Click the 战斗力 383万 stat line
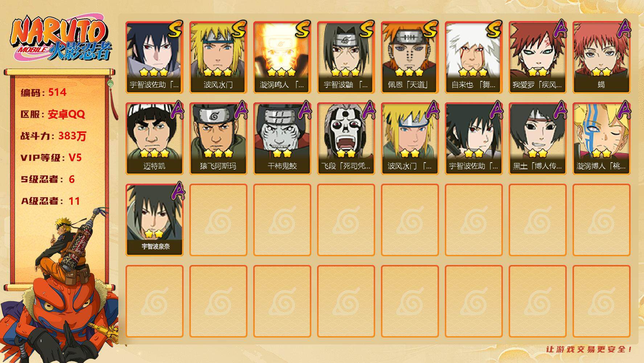The width and height of the screenshot is (644, 363). [53, 136]
